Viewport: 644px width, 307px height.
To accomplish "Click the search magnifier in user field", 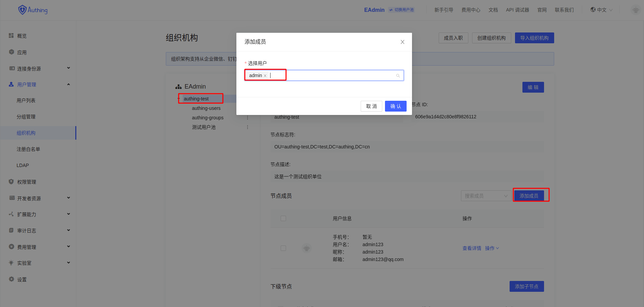I will tap(398, 76).
